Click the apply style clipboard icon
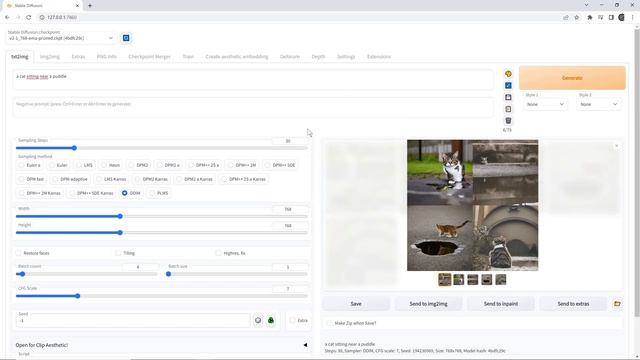640x360 pixels. click(x=508, y=109)
